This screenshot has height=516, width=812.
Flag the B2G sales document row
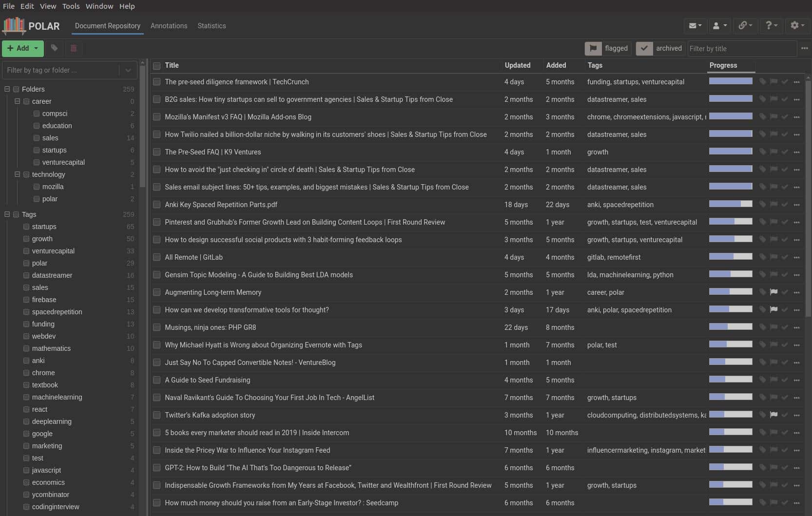[773, 99]
